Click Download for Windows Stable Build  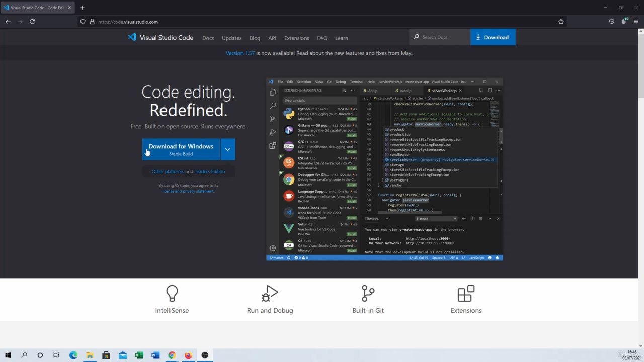(x=181, y=149)
